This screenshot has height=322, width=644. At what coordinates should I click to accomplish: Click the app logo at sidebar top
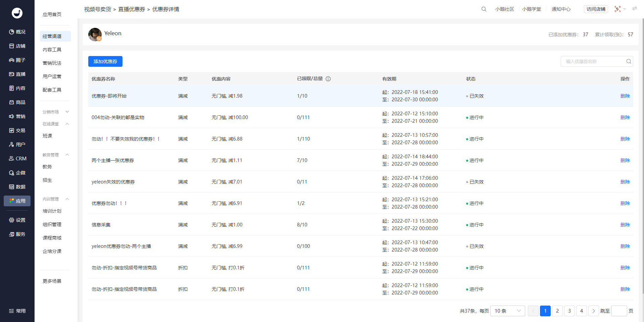click(17, 13)
